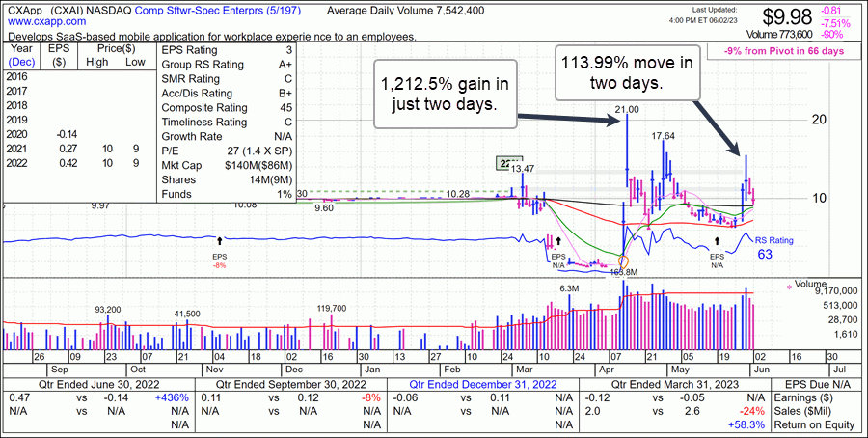Select the 93,200 volume label

[106, 310]
